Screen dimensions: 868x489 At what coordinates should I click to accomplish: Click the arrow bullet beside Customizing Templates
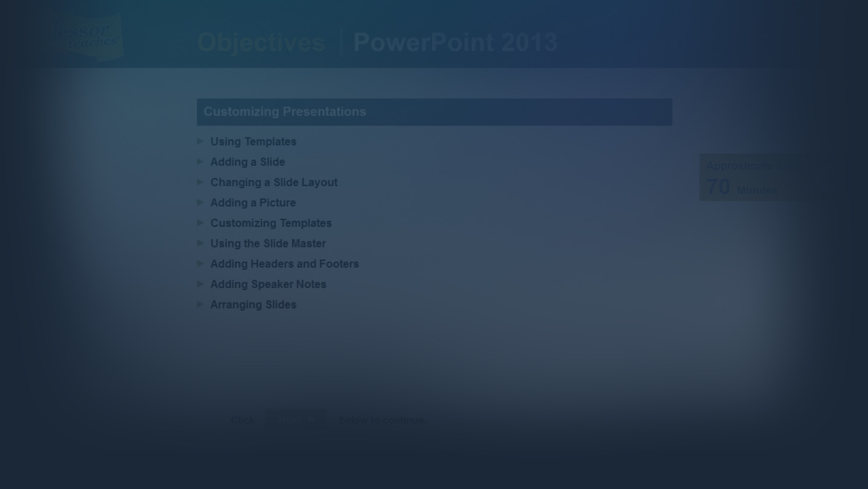pyautogui.click(x=200, y=223)
